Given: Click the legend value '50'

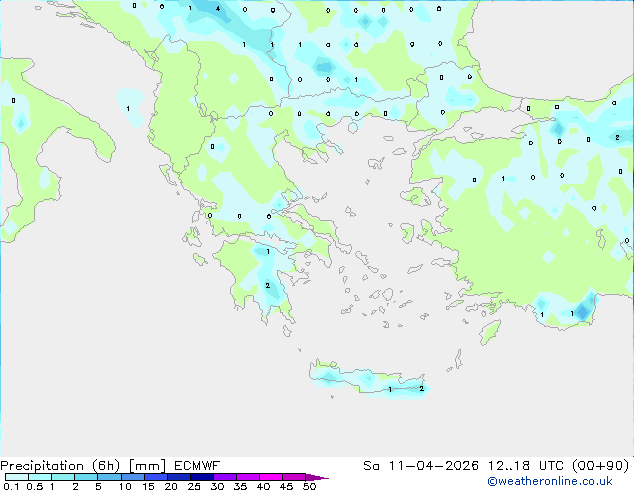Looking at the screenshot, I should tap(309, 486).
